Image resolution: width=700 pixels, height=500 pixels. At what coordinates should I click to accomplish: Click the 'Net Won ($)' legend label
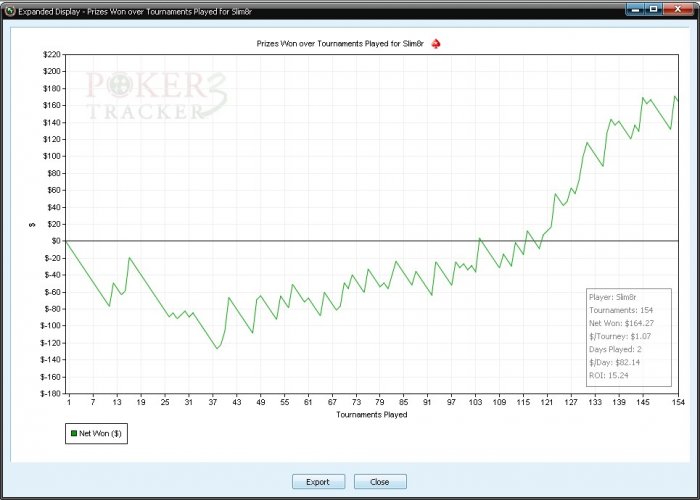point(100,433)
